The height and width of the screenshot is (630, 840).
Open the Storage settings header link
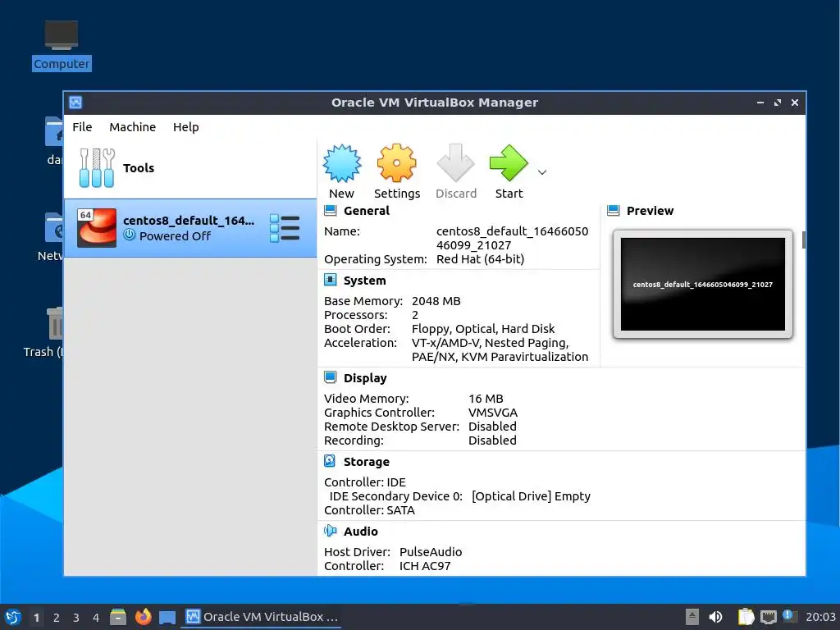[367, 461]
